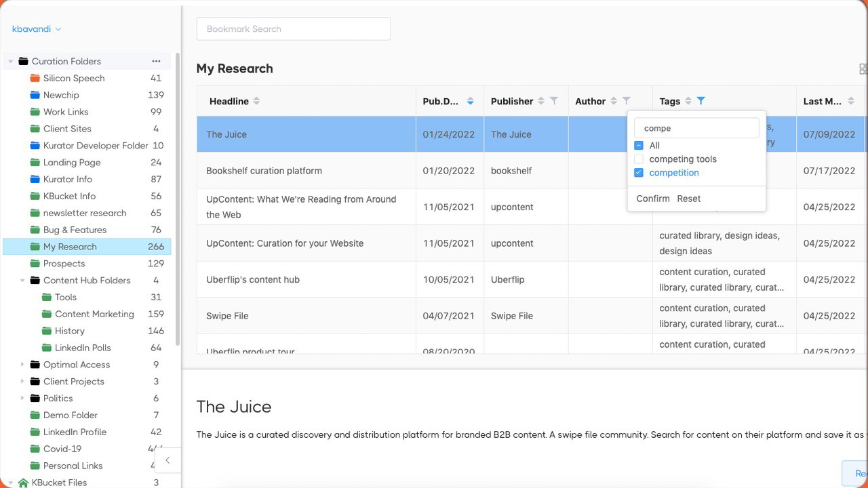
Task: Select the Bookshelf curation platform row
Action: click(264, 171)
